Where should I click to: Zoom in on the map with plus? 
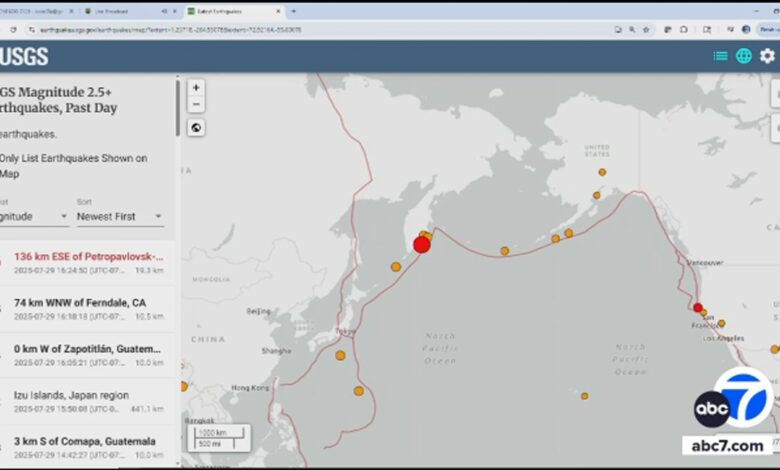tap(196, 88)
